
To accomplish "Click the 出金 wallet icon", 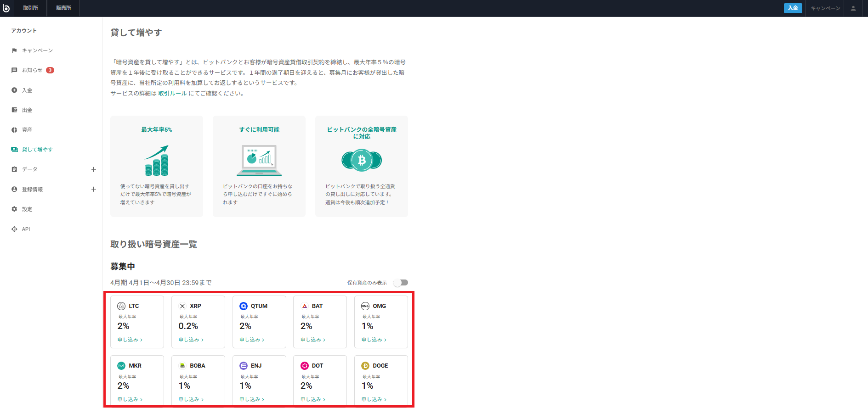I will [x=14, y=110].
